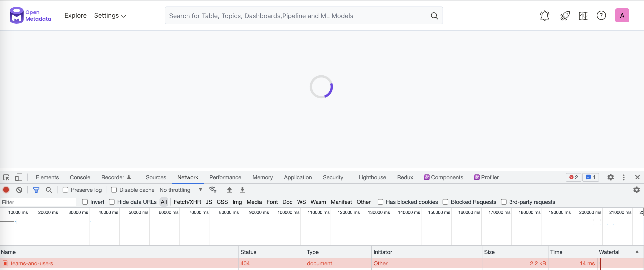Check Hide data URLs

click(112, 202)
